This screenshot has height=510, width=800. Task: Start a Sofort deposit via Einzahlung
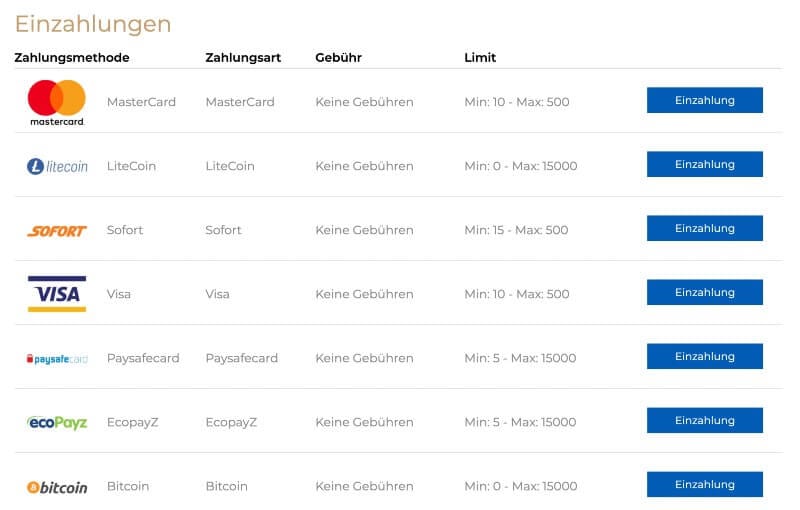[x=704, y=229]
